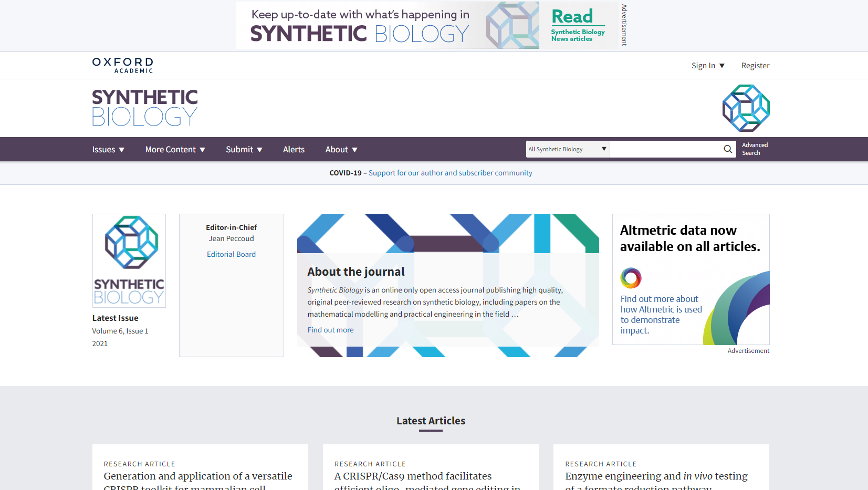
Task: Click the Latest Articles heading
Action: click(431, 421)
